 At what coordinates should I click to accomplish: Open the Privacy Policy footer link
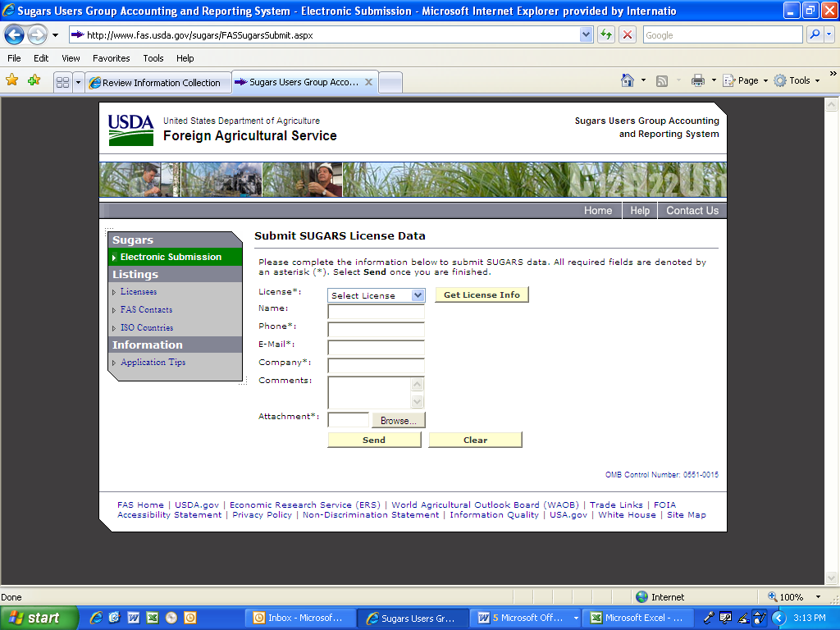(262, 515)
